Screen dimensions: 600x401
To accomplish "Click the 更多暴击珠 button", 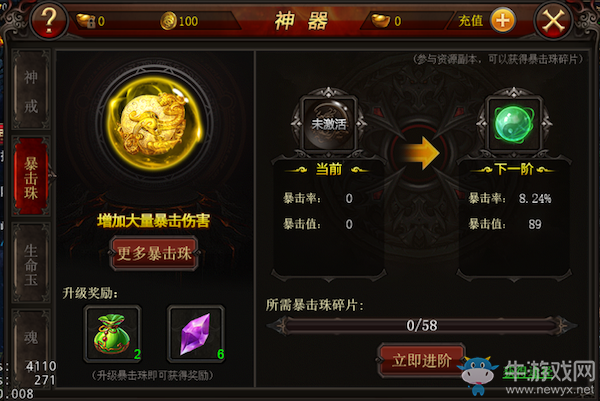I will pyautogui.click(x=154, y=253).
